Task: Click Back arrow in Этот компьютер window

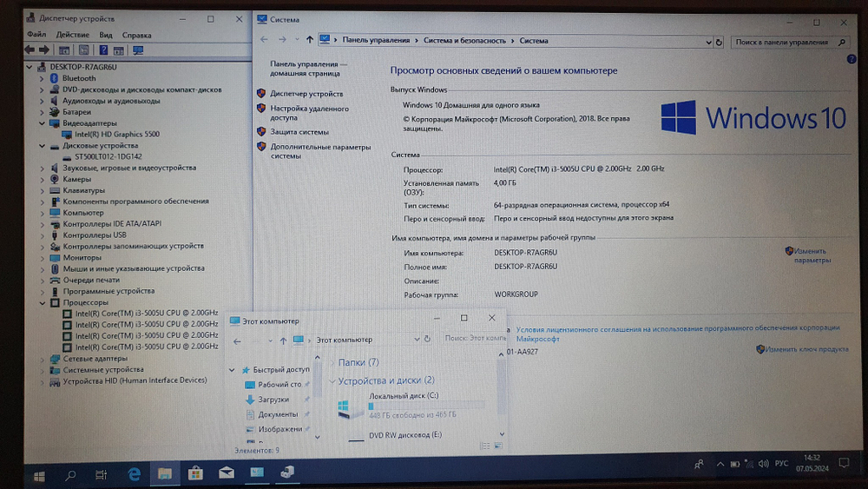Action: coord(237,341)
